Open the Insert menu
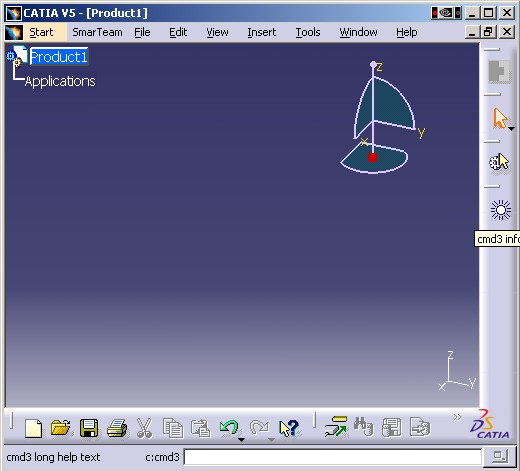The width and height of the screenshot is (520, 471). (x=261, y=32)
